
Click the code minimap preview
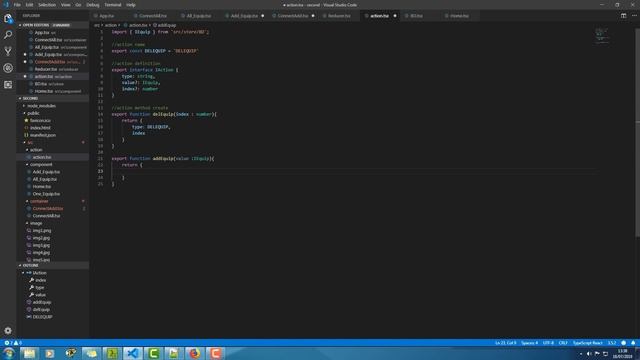(x=602, y=35)
